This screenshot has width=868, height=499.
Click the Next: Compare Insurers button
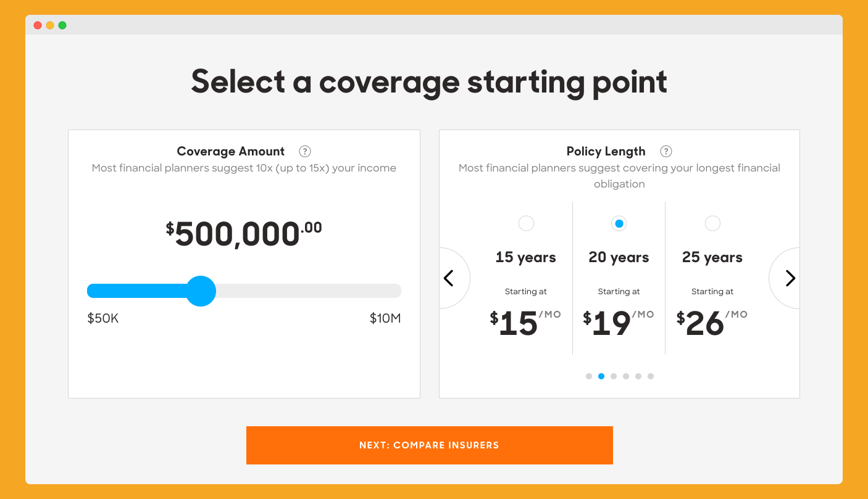pyautogui.click(x=430, y=445)
